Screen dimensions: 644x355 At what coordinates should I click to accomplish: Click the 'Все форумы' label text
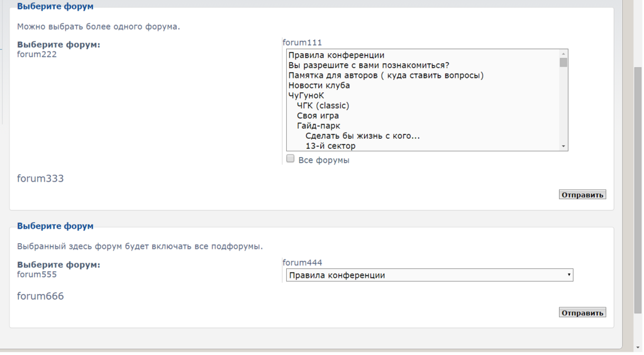[x=324, y=160]
